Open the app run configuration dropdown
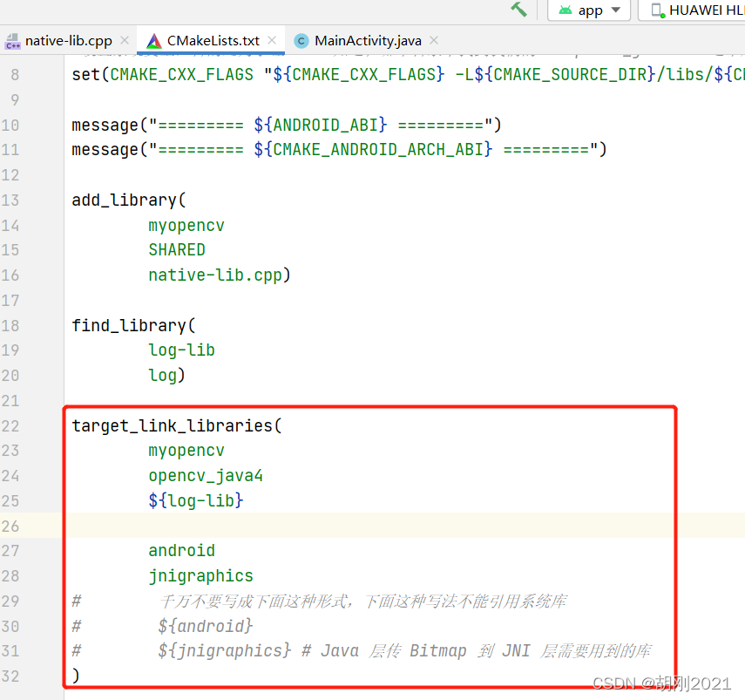 (x=589, y=10)
